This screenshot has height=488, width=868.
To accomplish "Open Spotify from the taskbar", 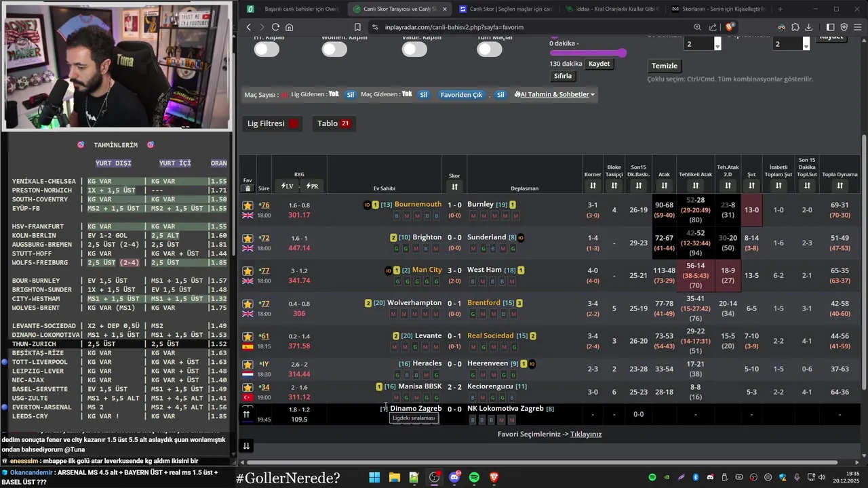I will coord(474,477).
